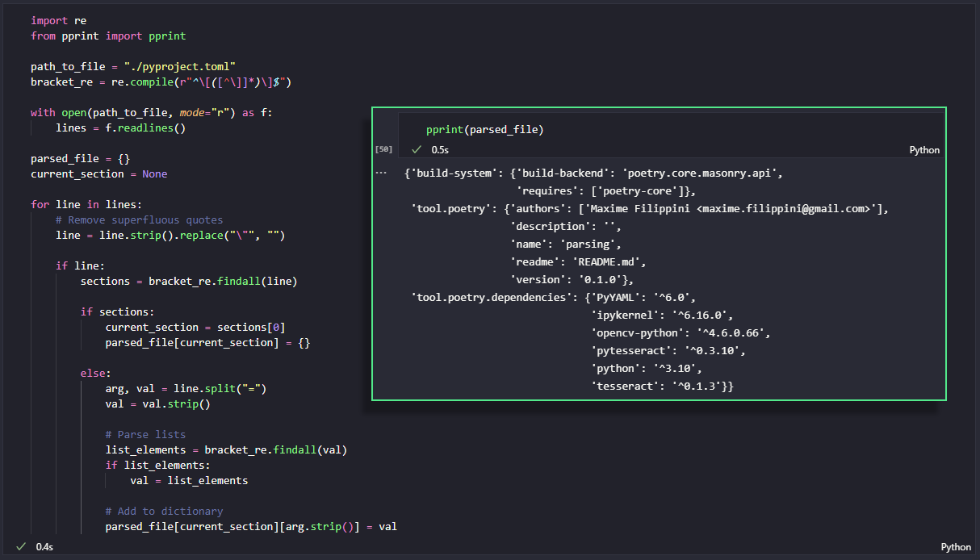Click the 0.4s execution time text
The height and width of the screenshot is (560, 980).
[x=44, y=547]
